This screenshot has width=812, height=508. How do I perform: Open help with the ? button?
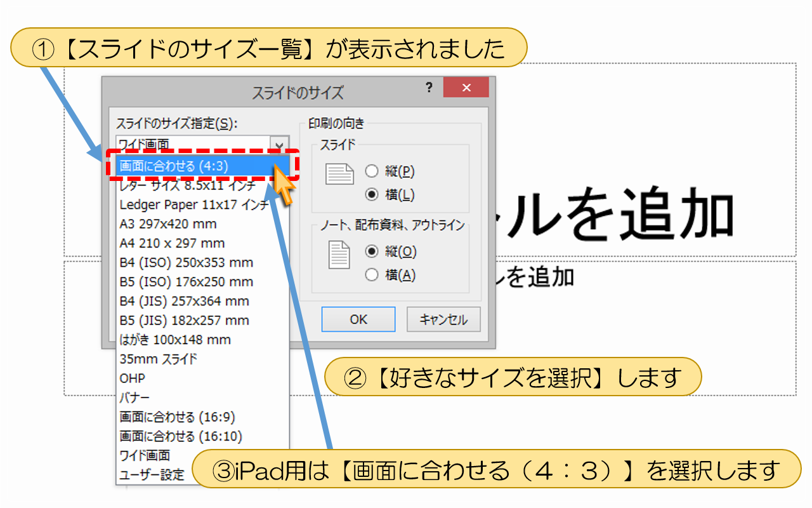pos(429,88)
